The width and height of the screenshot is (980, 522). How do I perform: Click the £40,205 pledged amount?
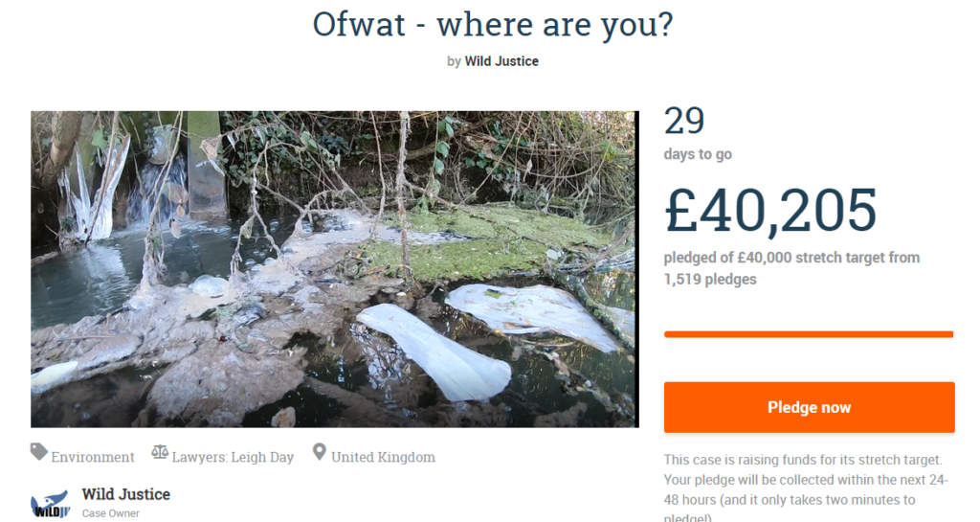770,211
